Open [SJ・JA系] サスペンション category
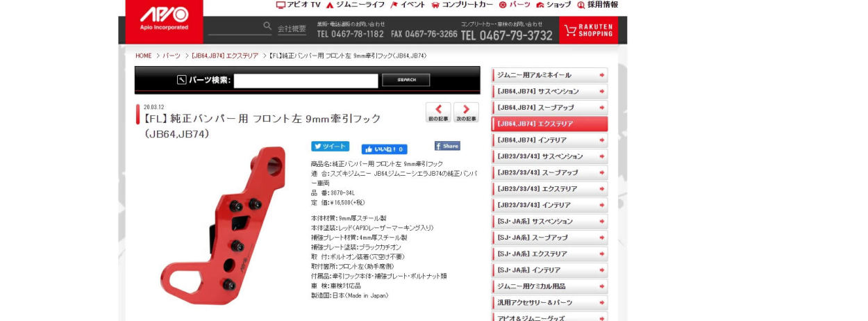The height and width of the screenshot is (321, 868). [x=549, y=222]
